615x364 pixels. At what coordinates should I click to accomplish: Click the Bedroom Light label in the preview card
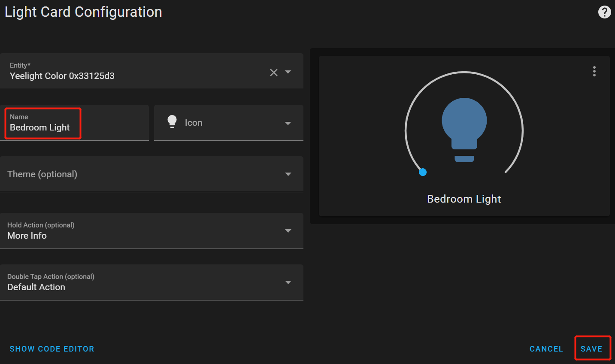point(464,199)
